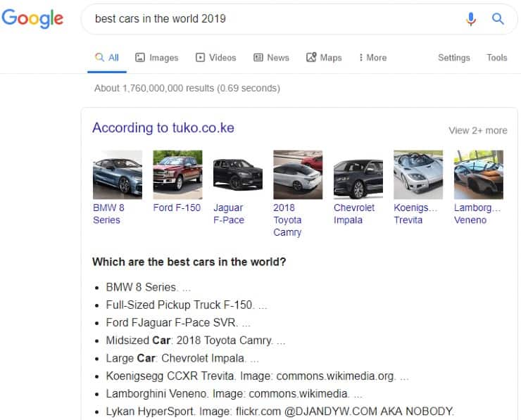Image resolution: width=521 pixels, height=420 pixels.
Task: Open the Lamborg... Veneno link
Action: tap(477, 214)
